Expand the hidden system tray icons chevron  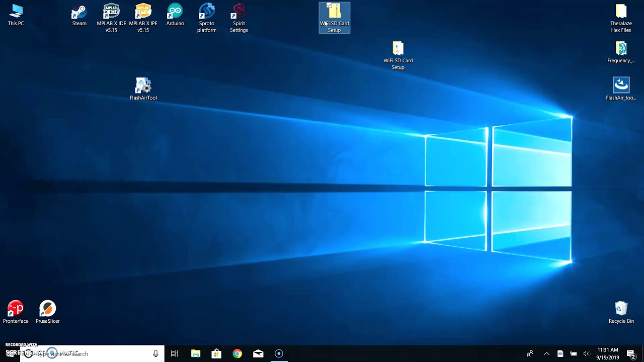(546, 353)
